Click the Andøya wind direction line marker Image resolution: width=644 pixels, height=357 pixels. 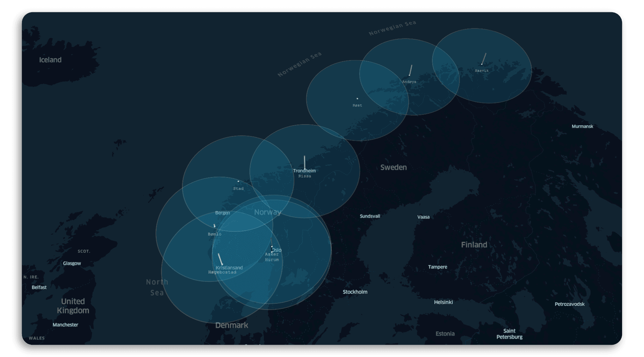(410, 70)
